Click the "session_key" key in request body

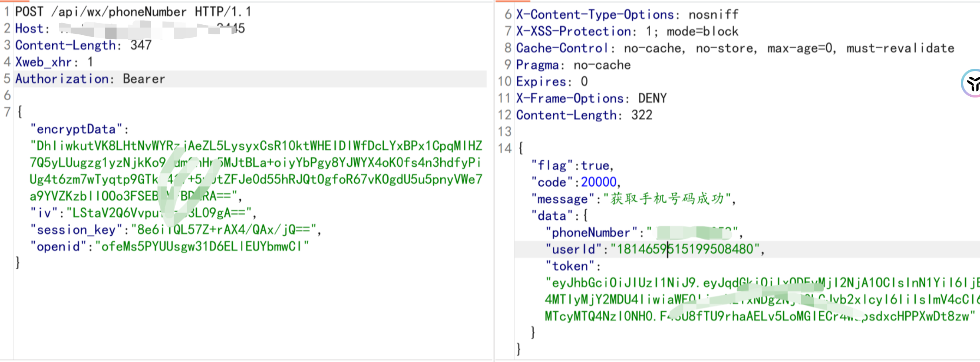(x=76, y=230)
